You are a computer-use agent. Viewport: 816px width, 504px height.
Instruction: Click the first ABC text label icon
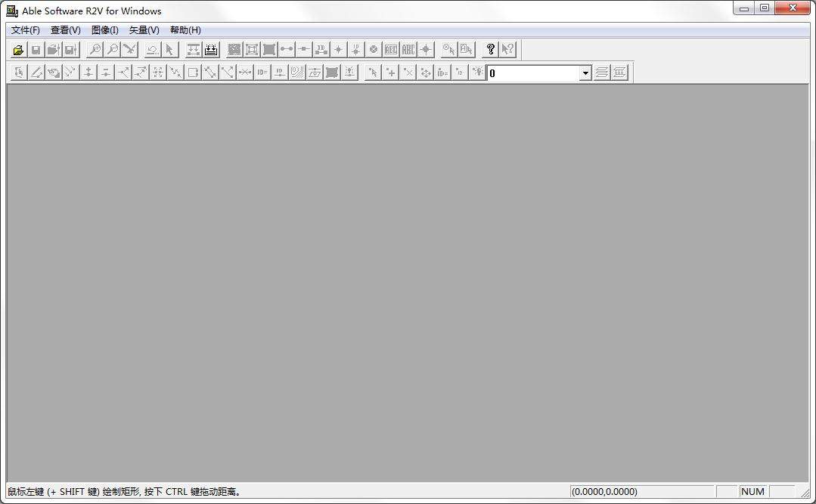pyautogui.click(x=391, y=50)
